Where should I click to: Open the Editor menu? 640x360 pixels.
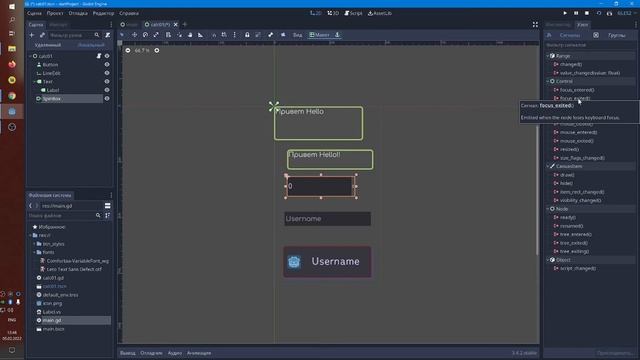[x=103, y=13]
